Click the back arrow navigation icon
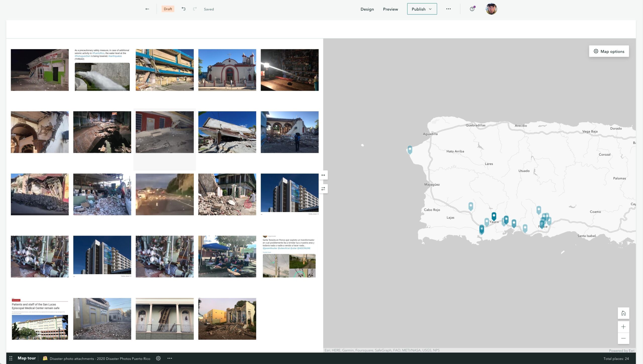Screen dimensions: 643x364 click(x=147, y=8)
